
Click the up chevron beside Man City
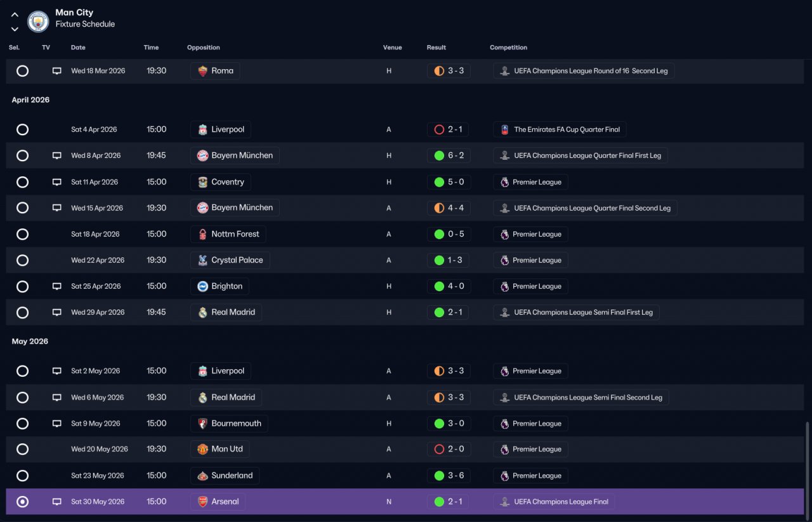pos(15,15)
